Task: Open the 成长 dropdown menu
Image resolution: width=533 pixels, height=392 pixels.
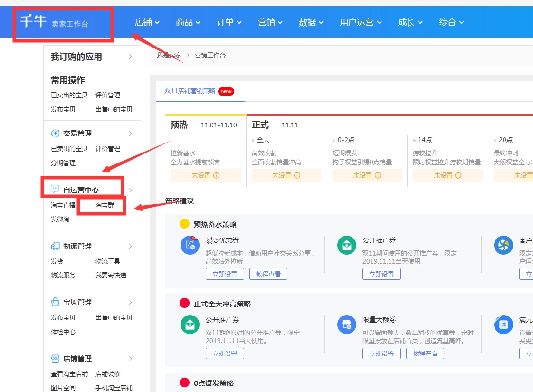Action: pyautogui.click(x=410, y=22)
